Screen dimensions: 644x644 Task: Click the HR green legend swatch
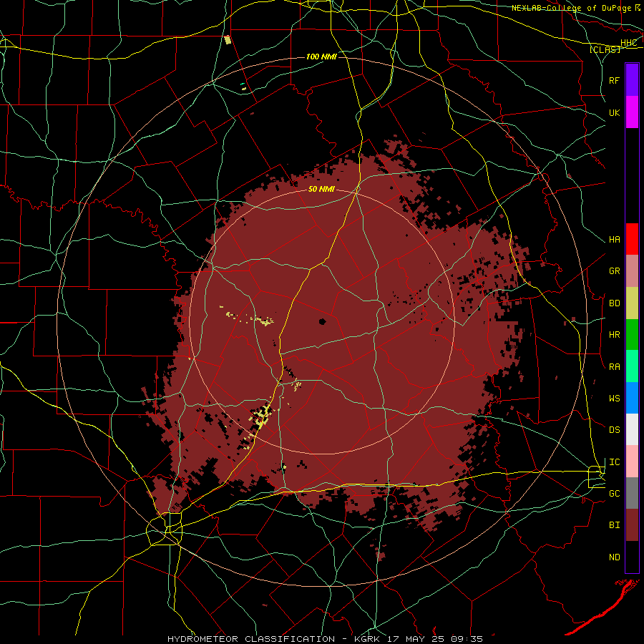pyautogui.click(x=632, y=335)
